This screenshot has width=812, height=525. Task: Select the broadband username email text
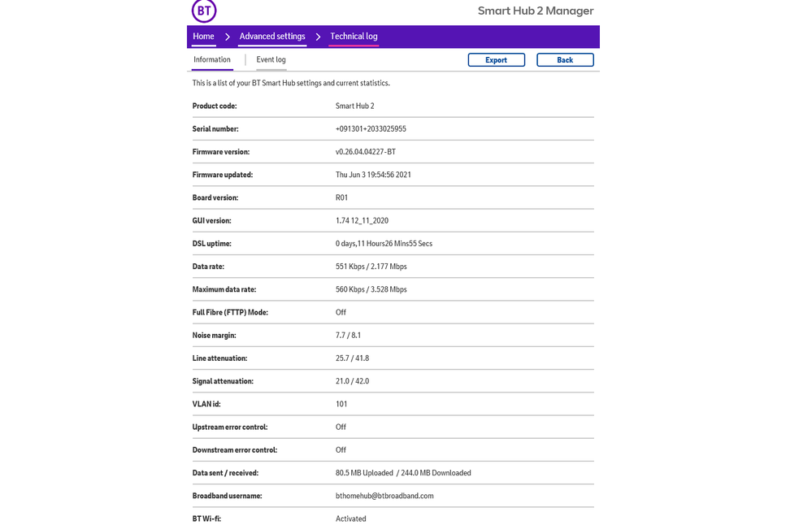click(x=384, y=496)
